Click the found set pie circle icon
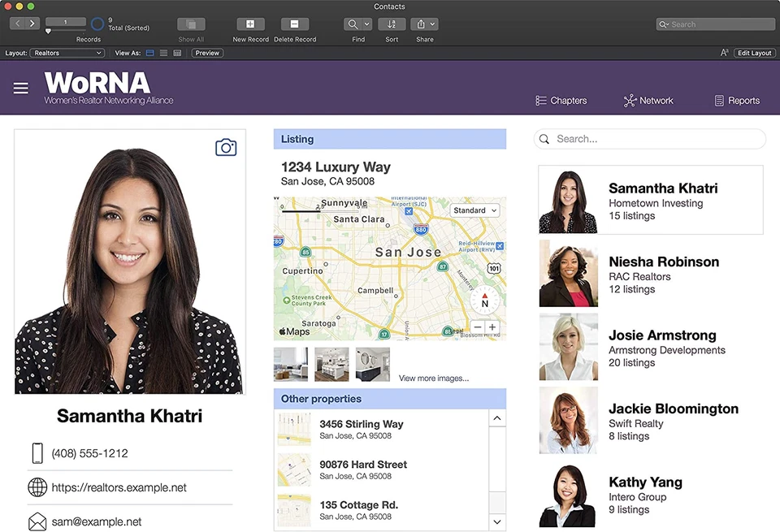The height and width of the screenshot is (532, 780). [97, 24]
